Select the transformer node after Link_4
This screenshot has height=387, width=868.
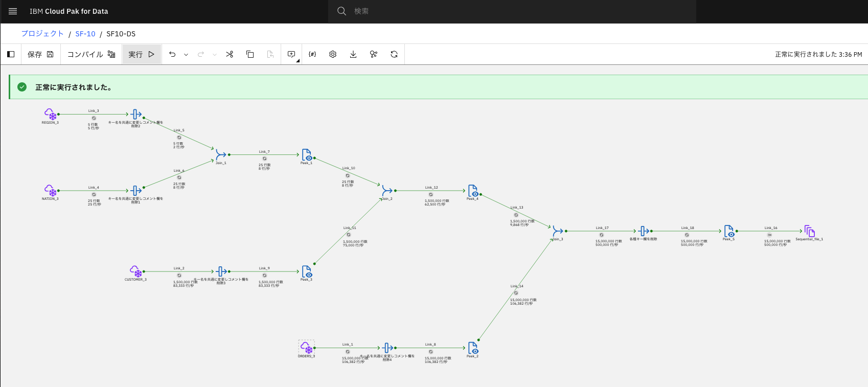pos(135,191)
